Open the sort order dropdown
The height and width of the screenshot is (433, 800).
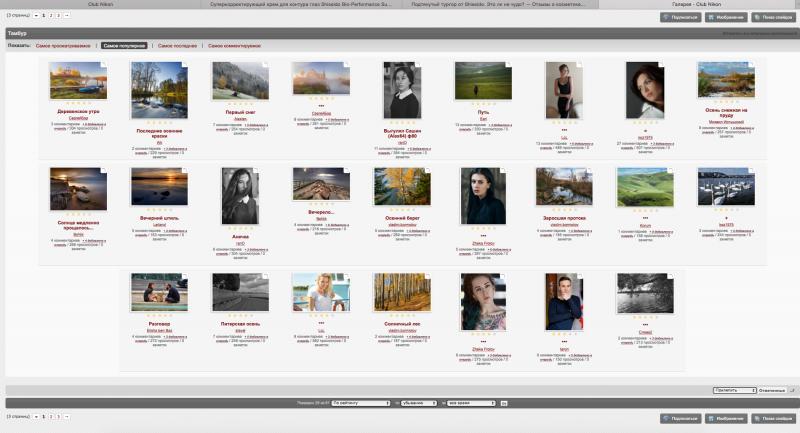click(x=418, y=403)
